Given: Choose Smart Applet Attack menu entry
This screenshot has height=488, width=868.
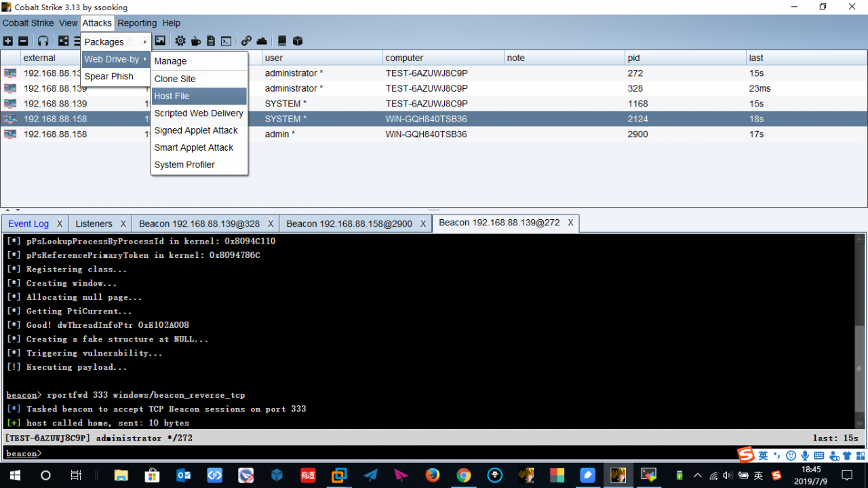Looking at the screenshot, I should (199, 147).
